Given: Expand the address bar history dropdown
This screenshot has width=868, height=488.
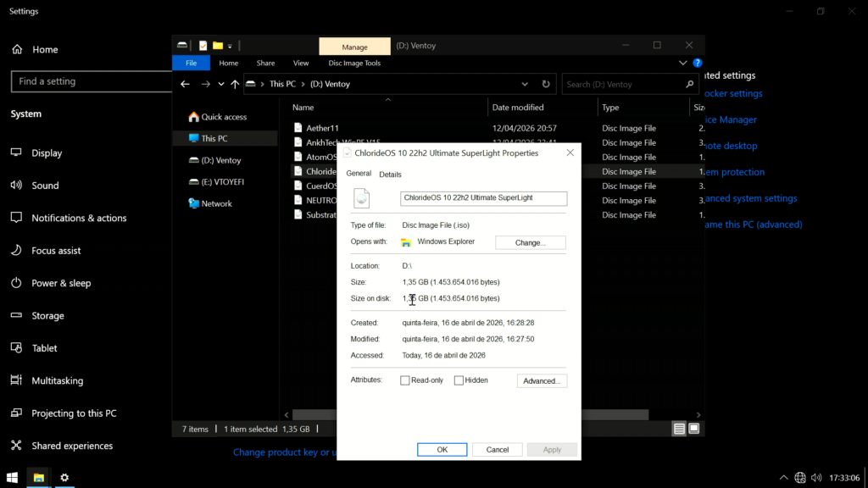Looking at the screenshot, I should pos(525,85).
